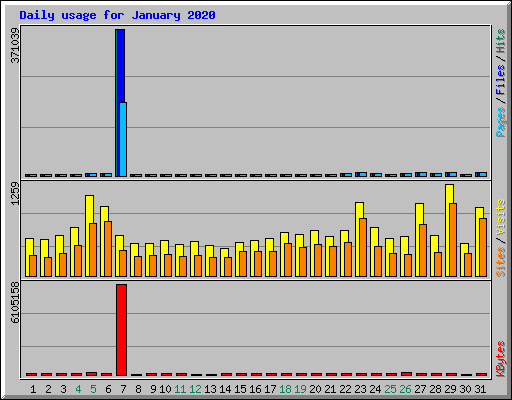The height and width of the screenshot is (400, 512).
Task: Click day label 14 on the x-axis
Action: (x=225, y=389)
